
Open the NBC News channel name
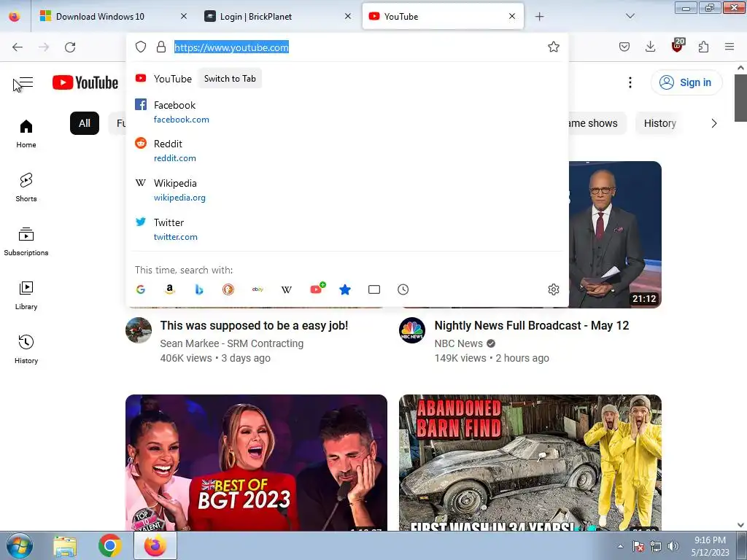coord(458,343)
